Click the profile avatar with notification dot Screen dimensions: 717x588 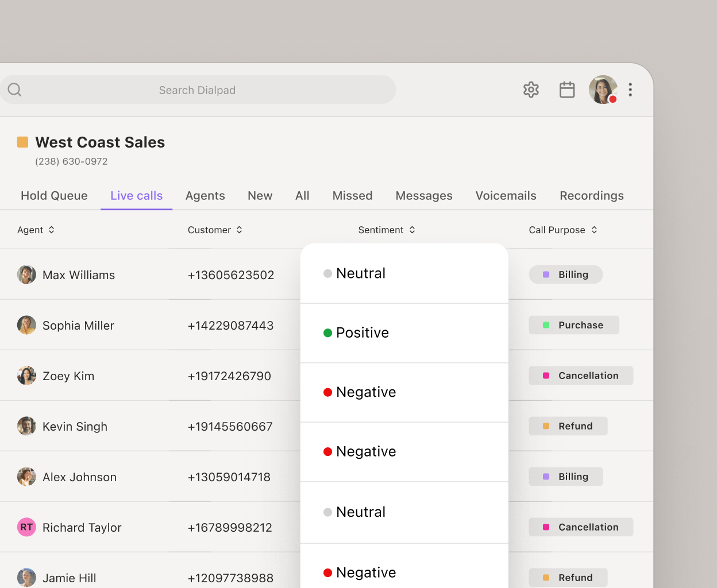[603, 90]
